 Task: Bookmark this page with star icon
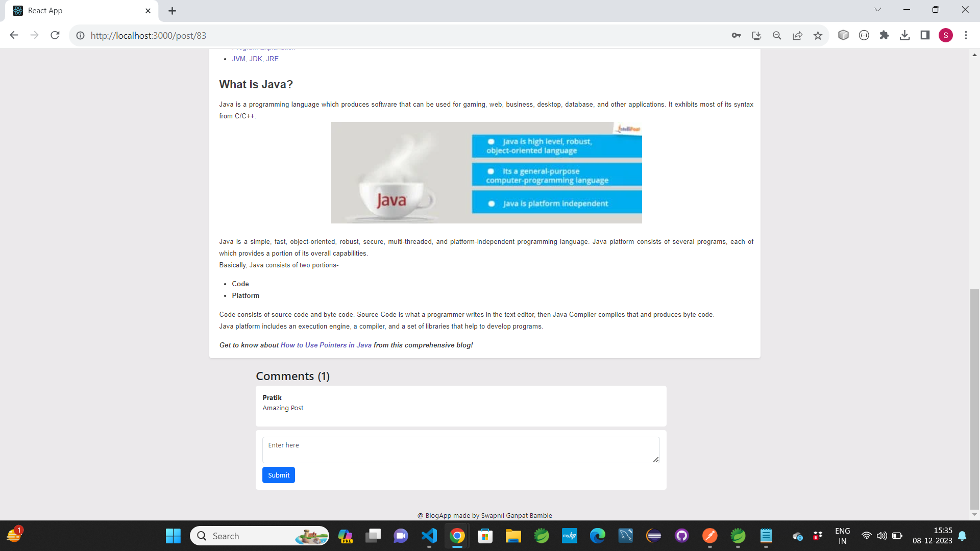point(818,35)
